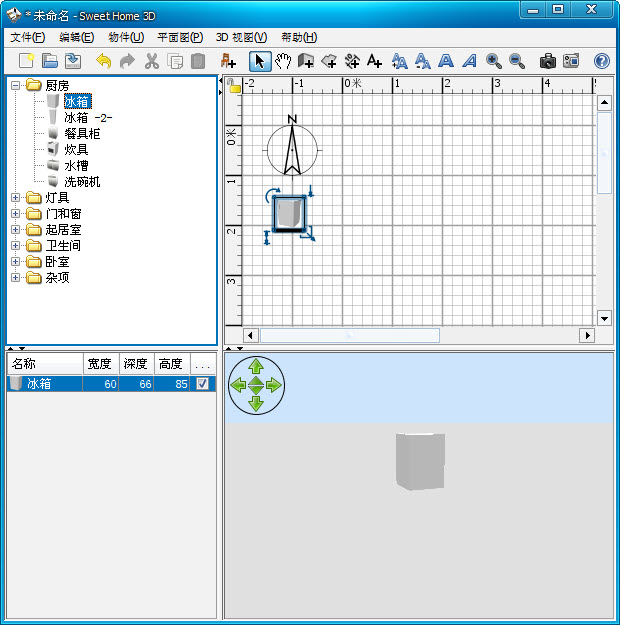Toggle visibility checkbox for 冰箱 row
Image resolution: width=620 pixels, height=625 pixels.
(202, 383)
